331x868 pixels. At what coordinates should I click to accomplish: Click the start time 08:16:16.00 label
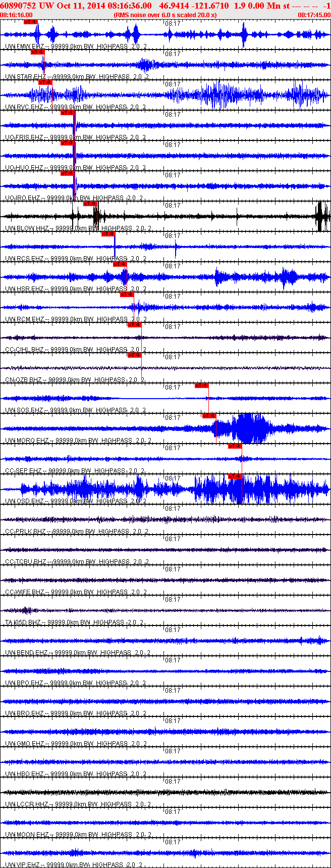pyautogui.click(x=16, y=15)
